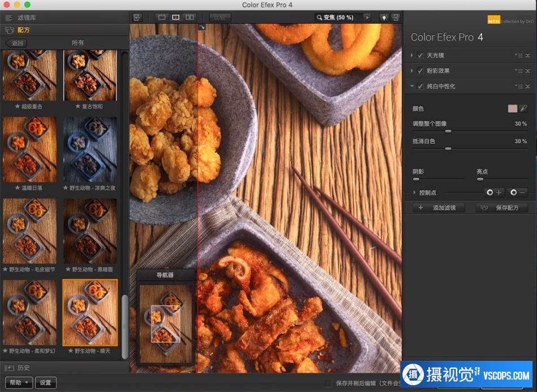
Task: Click the split line swap handle
Action: [x=202, y=27]
